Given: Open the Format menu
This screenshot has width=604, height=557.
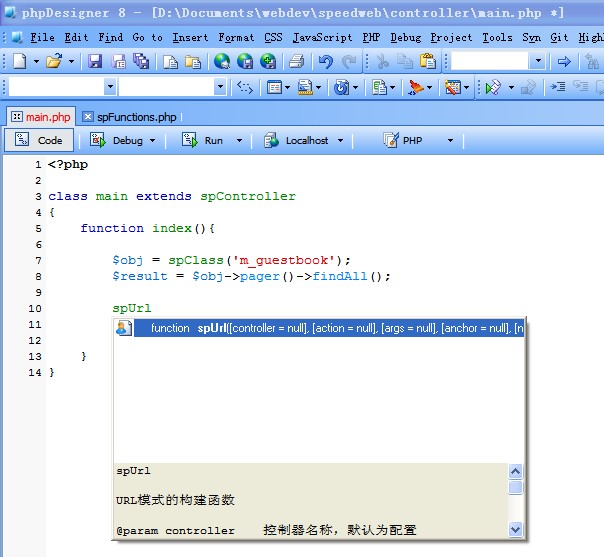Looking at the screenshot, I should tap(236, 37).
